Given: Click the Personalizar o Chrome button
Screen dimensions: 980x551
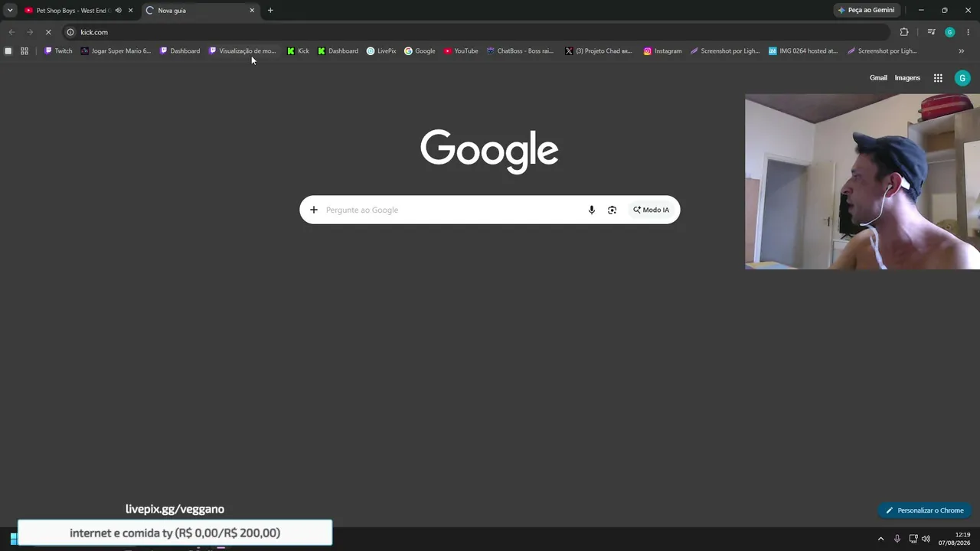Looking at the screenshot, I should click(x=925, y=510).
